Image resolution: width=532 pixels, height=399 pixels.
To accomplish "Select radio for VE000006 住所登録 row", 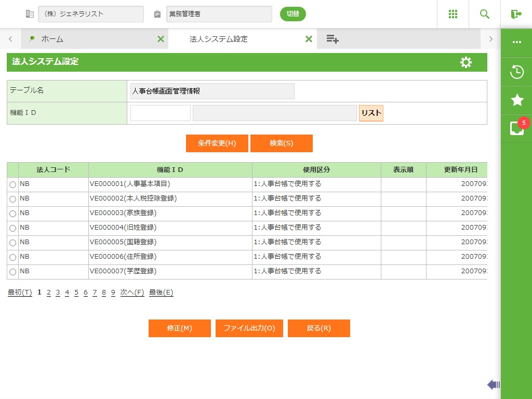I will [13, 257].
